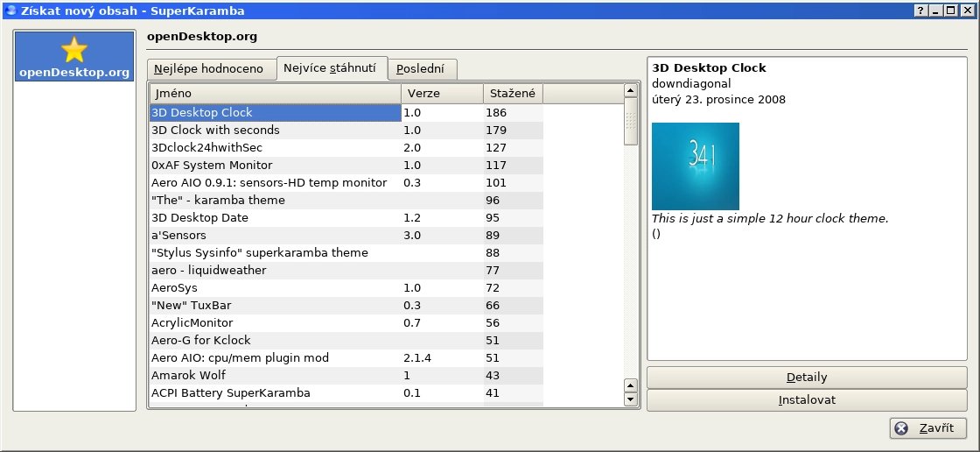Image resolution: width=980 pixels, height=452 pixels.
Task: Select the a'Sensors row
Action: [x=346, y=236]
